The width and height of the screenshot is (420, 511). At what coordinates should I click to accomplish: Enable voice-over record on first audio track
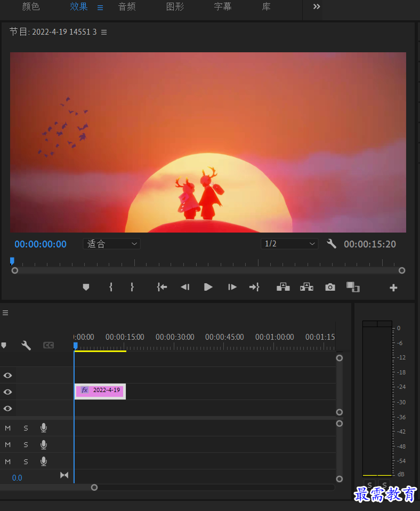pos(44,428)
